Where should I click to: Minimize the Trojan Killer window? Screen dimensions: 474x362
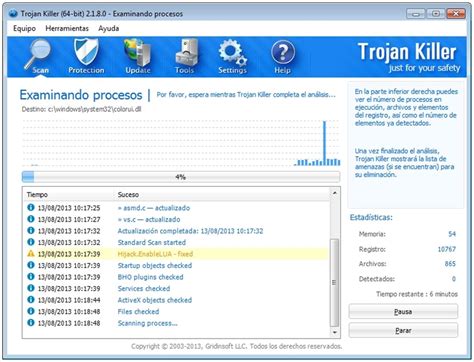tap(416, 14)
